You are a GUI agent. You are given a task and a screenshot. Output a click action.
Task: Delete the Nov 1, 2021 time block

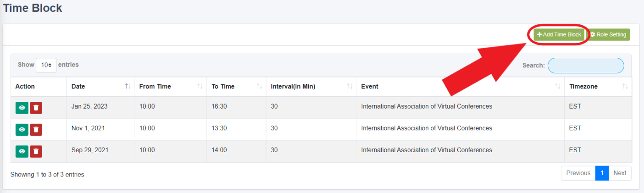36,129
